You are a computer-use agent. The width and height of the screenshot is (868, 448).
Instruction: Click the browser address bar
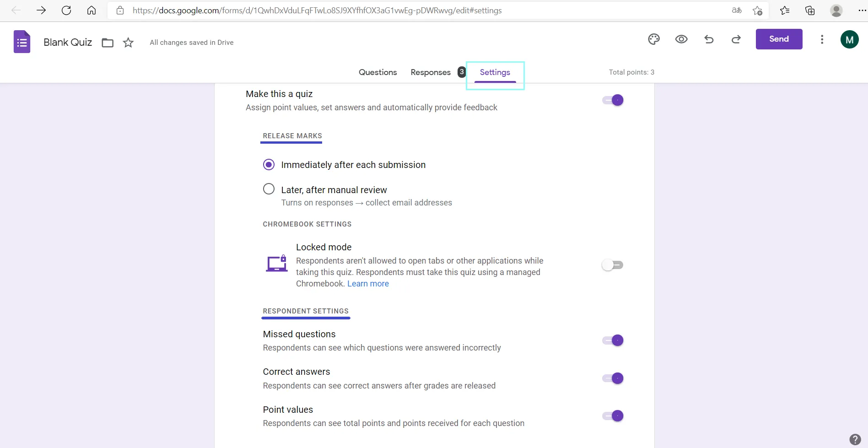[412, 11]
